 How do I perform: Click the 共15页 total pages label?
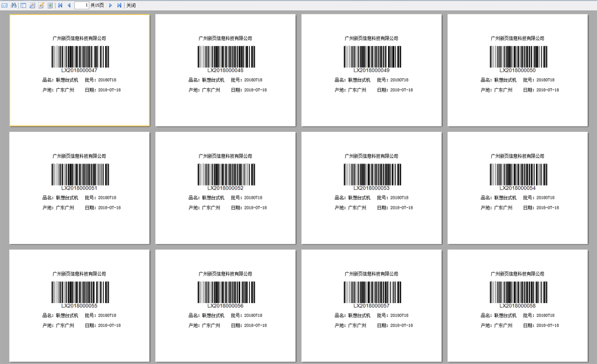(97, 5)
